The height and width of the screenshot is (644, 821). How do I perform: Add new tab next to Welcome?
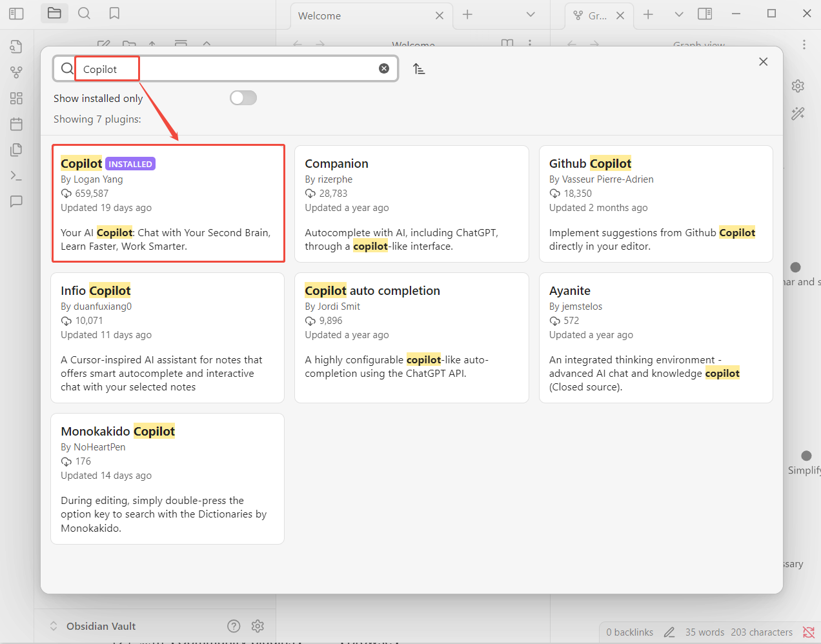[x=468, y=14]
